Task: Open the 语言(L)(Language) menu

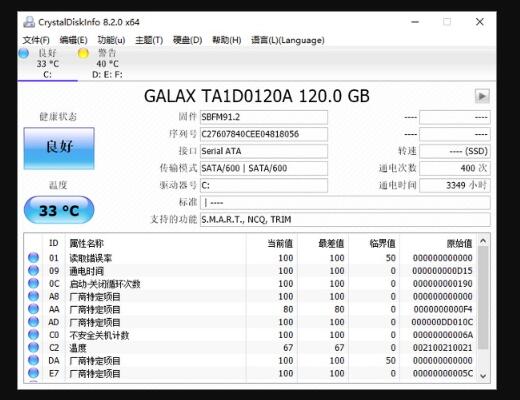Action: pos(288,40)
